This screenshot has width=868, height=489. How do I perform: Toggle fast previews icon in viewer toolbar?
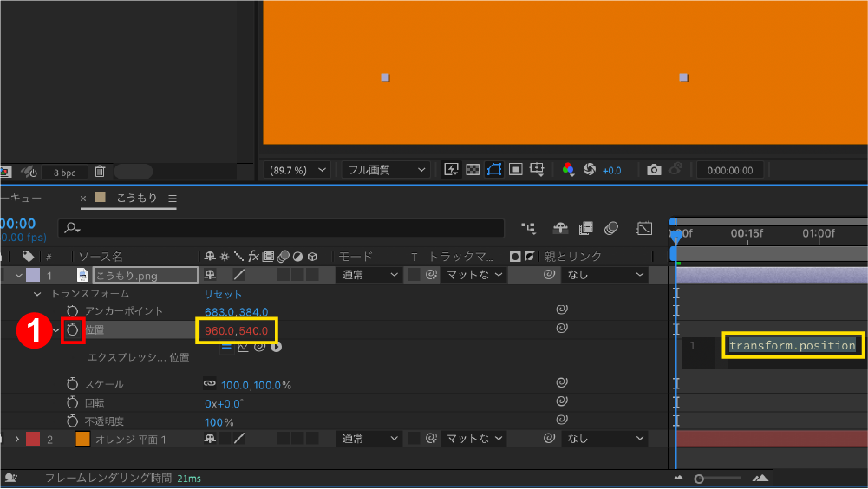coord(451,169)
